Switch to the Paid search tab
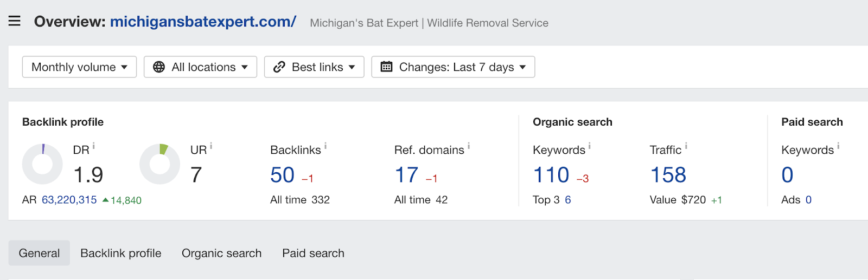This screenshot has height=280, width=868. coord(313,253)
